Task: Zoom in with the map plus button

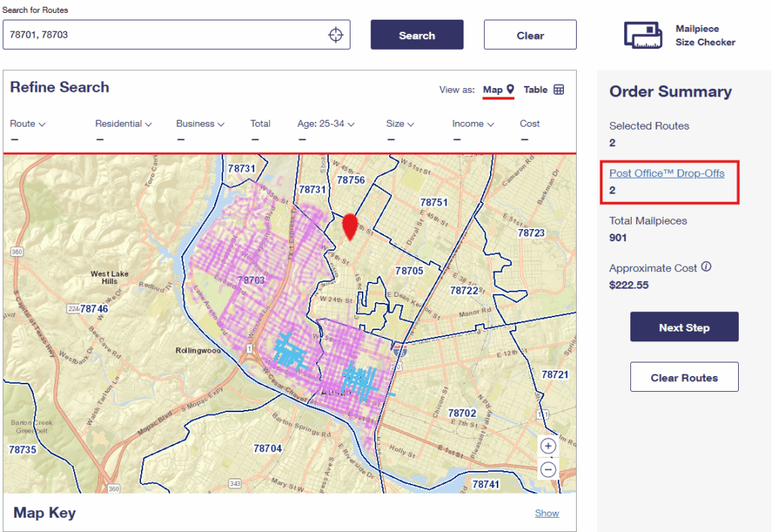Action: tap(548, 445)
